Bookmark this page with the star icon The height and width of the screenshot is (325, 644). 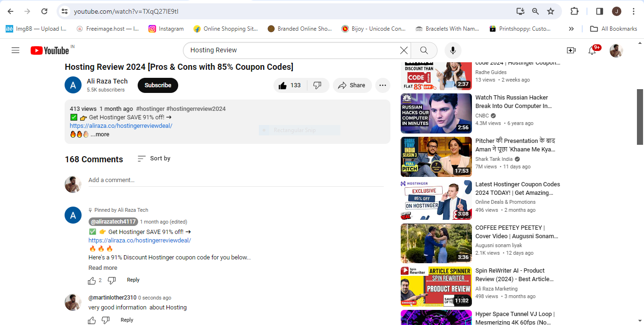click(x=550, y=11)
